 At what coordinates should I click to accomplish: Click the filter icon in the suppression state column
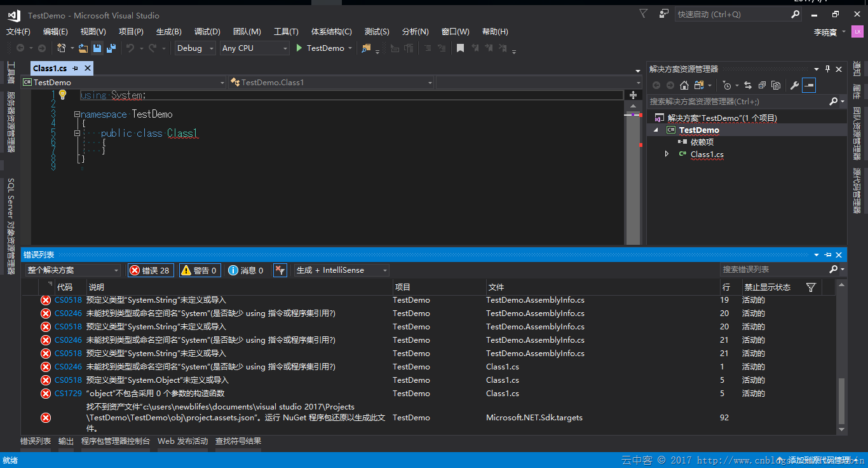(x=811, y=287)
